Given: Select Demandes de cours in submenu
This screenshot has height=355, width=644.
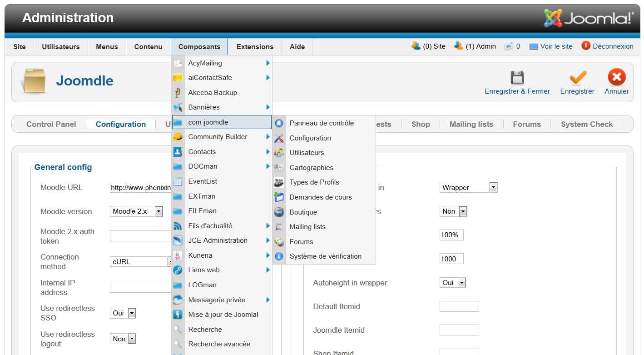Looking at the screenshot, I should tap(321, 197).
